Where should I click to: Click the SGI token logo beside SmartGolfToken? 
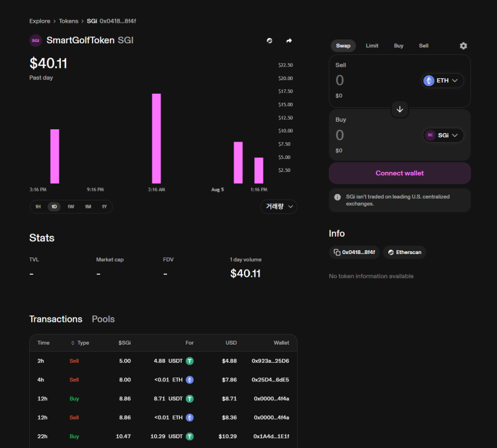pyautogui.click(x=36, y=41)
